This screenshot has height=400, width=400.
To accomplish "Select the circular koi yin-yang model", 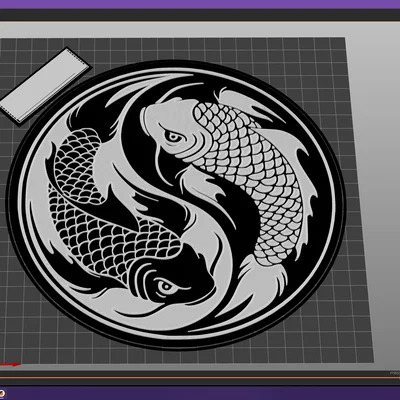I will click(x=176, y=205).
